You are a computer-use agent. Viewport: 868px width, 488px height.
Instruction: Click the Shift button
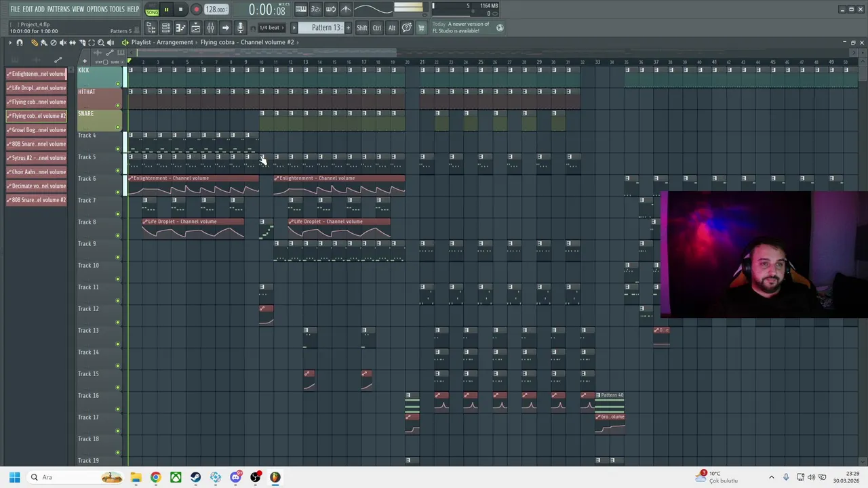coord(361,28)
